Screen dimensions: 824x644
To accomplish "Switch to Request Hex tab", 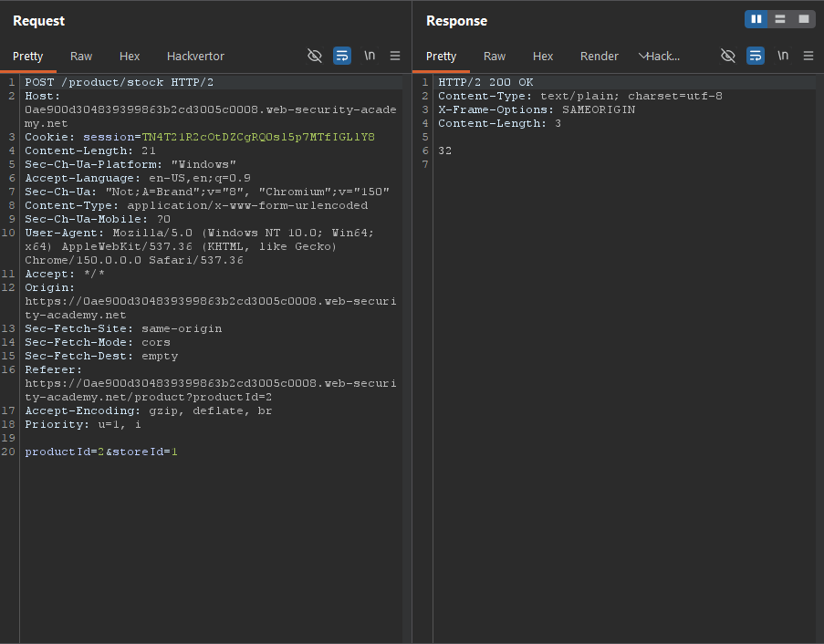I will coord(130,57).
